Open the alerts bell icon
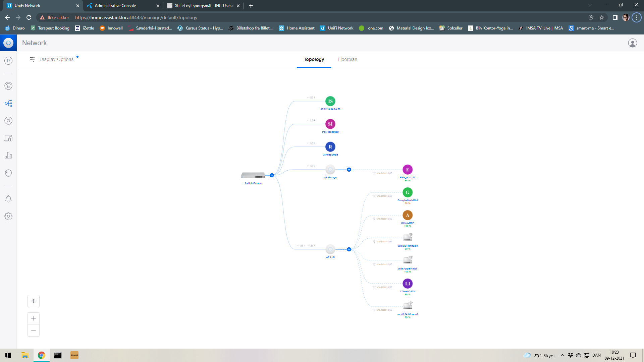 (x=8, y=199)
